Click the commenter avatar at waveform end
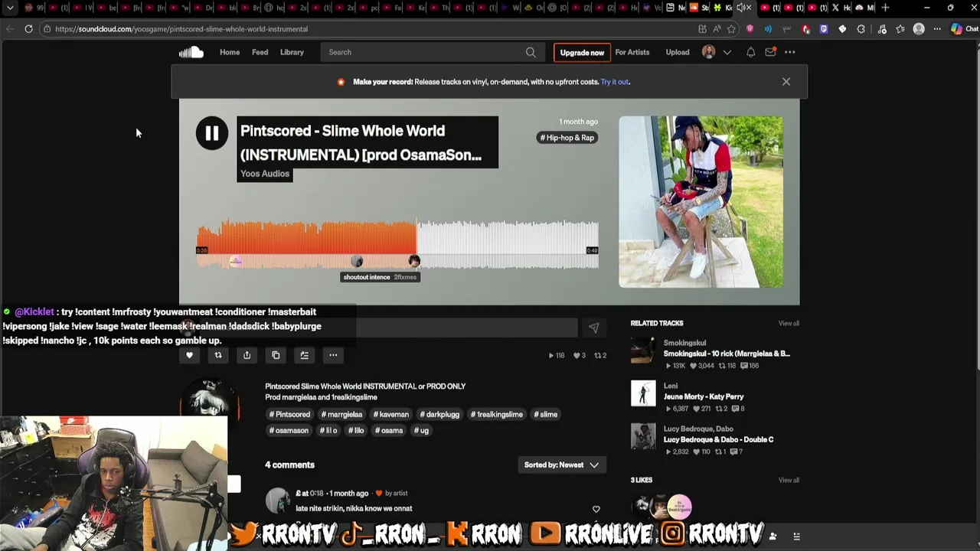This screenshot has height=551, width=980. (x=414, y=261)
